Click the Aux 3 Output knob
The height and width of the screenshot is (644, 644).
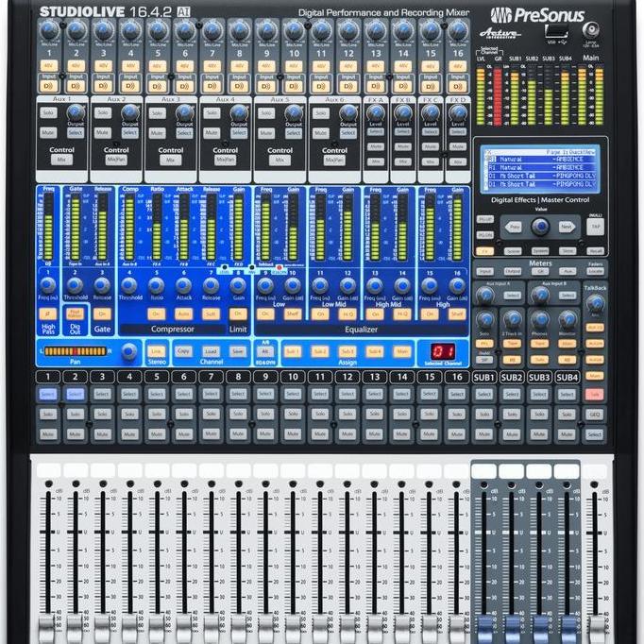[x=184, y=112]
